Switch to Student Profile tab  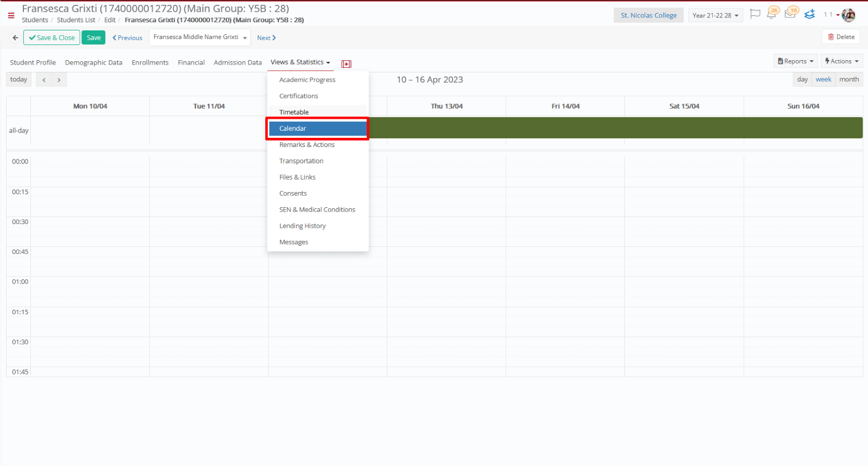pyautogui.click(x=33, y=63)
